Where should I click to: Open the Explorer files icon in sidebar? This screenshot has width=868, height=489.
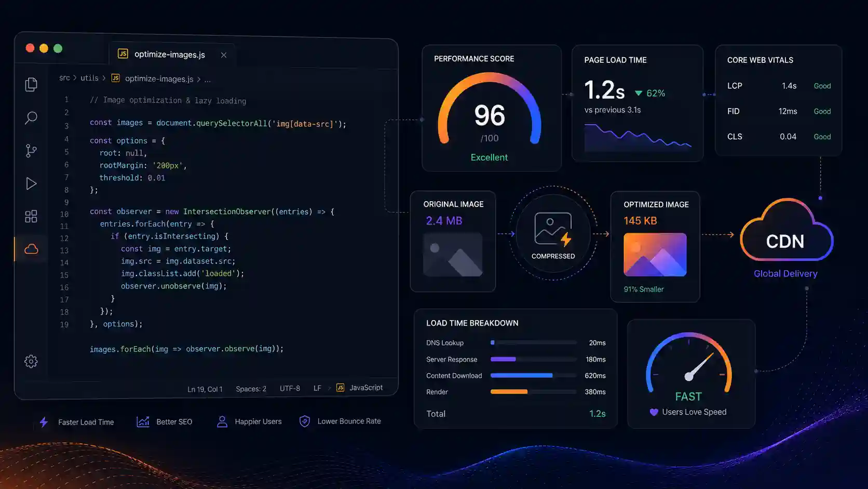point(31,84)
